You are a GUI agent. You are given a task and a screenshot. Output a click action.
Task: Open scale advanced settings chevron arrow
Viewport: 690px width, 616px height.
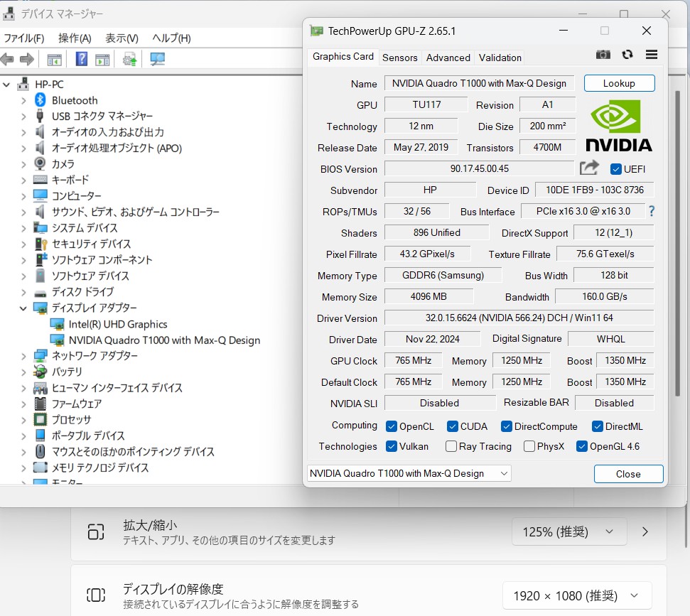coord(645,531)
